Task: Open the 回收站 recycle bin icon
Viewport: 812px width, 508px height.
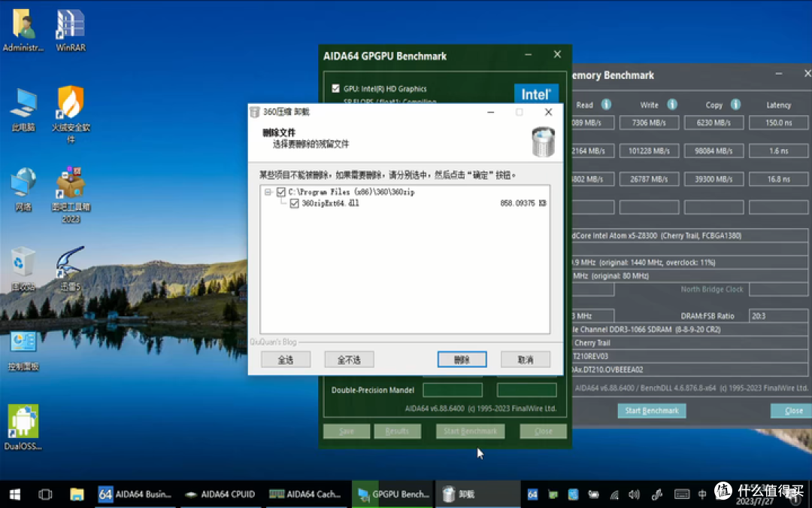Action: point(23,269)
